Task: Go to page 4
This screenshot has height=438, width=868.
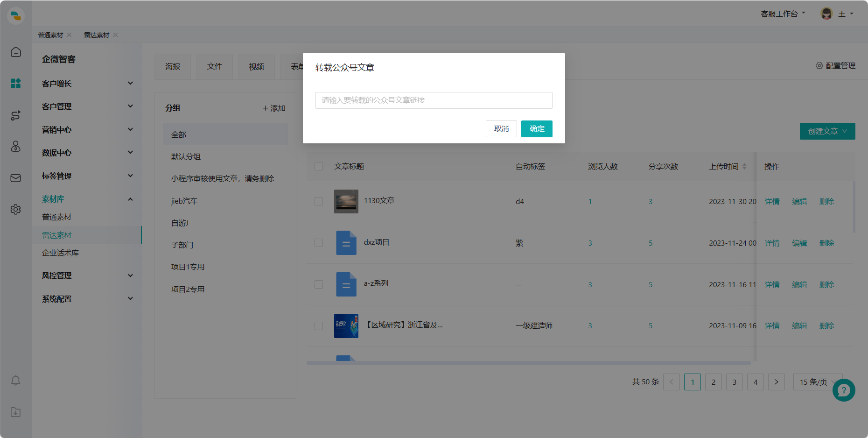Action: [x=756, y=382]
